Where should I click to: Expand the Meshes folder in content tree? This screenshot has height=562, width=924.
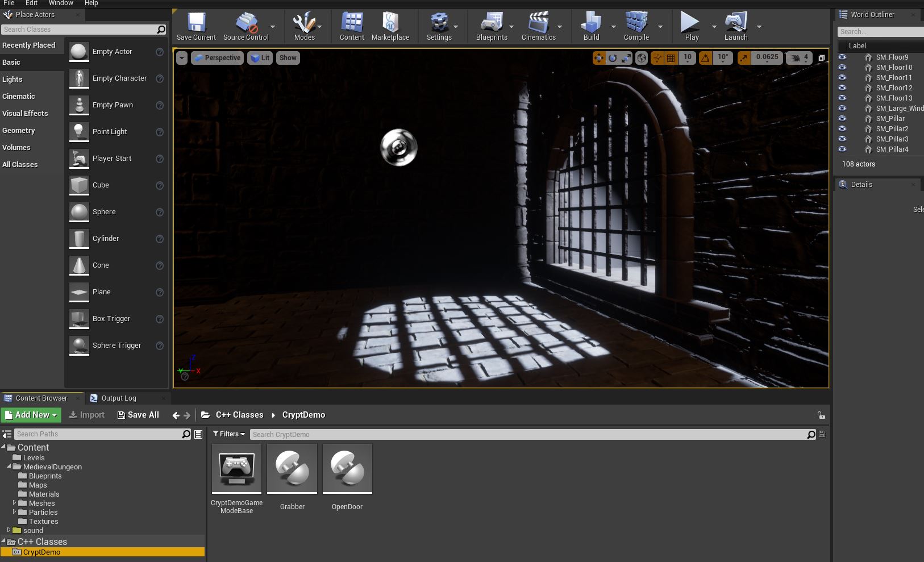[14, 503]
